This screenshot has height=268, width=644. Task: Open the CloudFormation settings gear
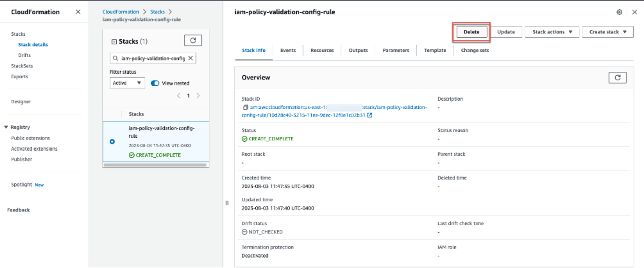point(619,12)
